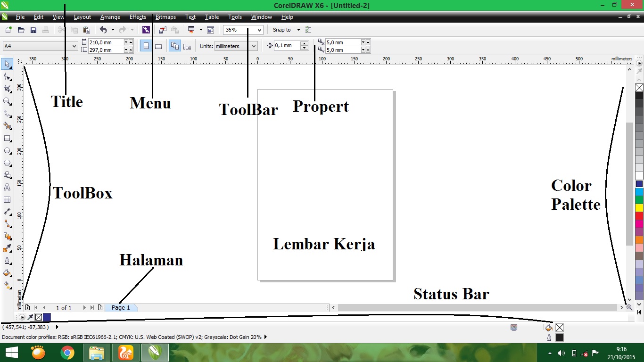The height and width of the screenshot is (362, 644).
Task: Open the A4 paper size dropdown
Action: 73,46
